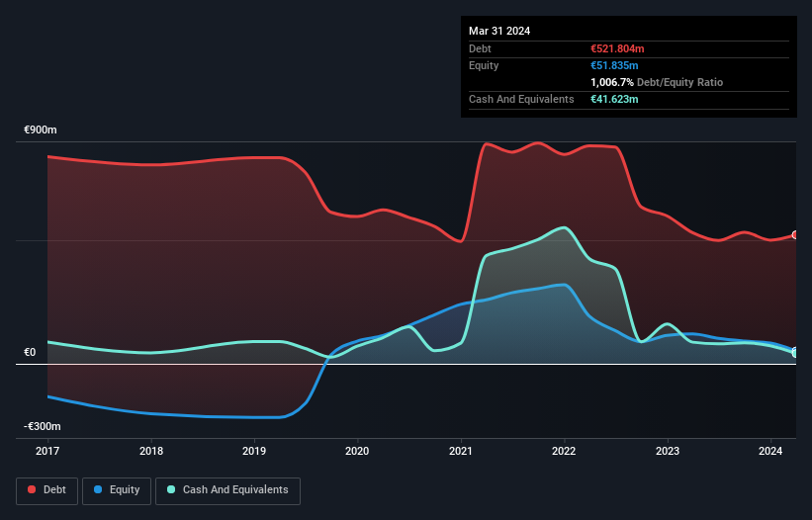Click the teal Cash And Equivalents legend dot
This screenshot has height=520, width=812.
tap(171, 489)
